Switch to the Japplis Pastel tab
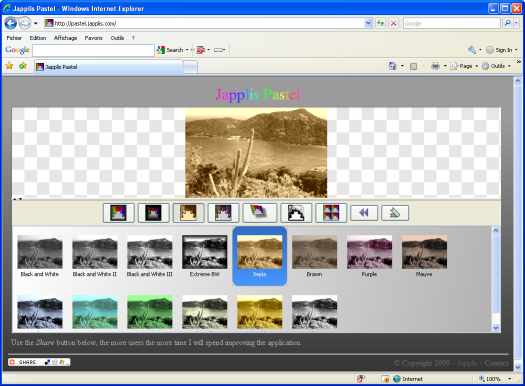Image resolution: width=525 pixels, height=386 pixels. pyautogui.click(x=109, y=67)
